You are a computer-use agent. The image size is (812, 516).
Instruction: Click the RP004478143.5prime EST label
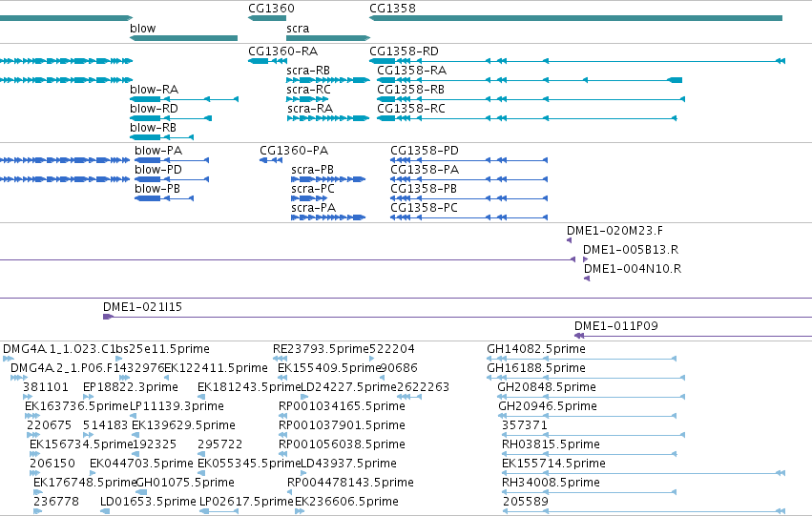click(x=350, y=483)
